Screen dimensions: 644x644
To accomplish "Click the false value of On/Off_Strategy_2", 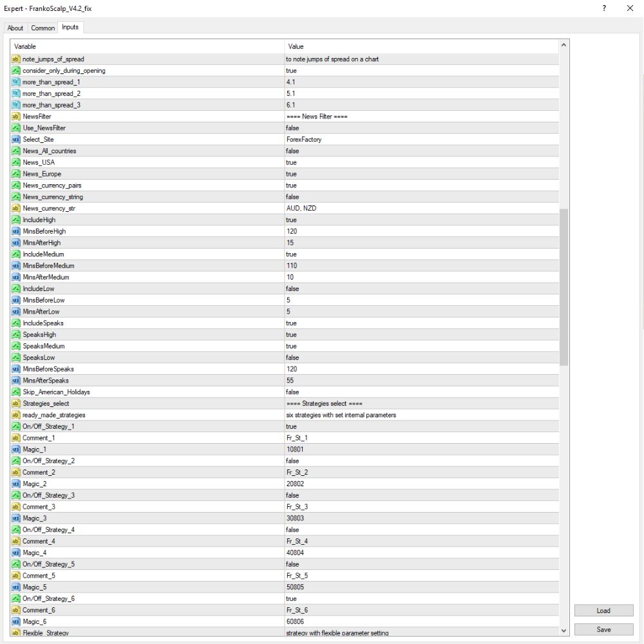I will click(x=292, y=461).
